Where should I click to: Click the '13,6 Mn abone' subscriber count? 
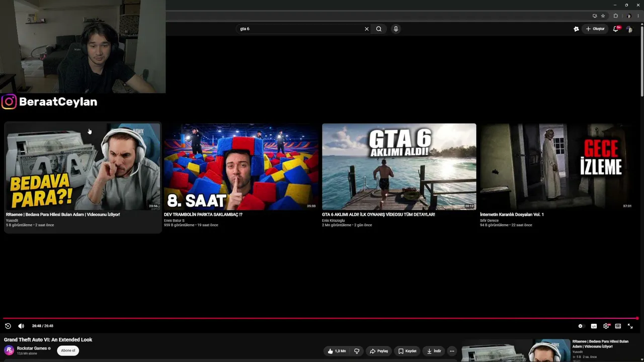[x=27, y=353]
